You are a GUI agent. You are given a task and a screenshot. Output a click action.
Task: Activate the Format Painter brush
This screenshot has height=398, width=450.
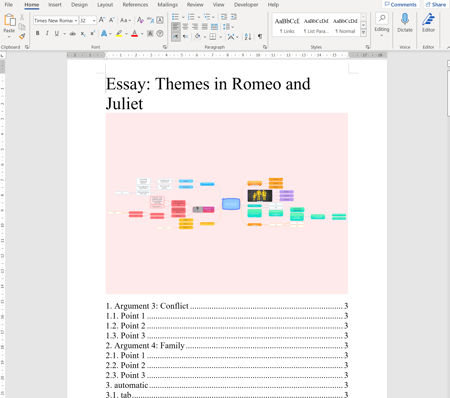22,36
